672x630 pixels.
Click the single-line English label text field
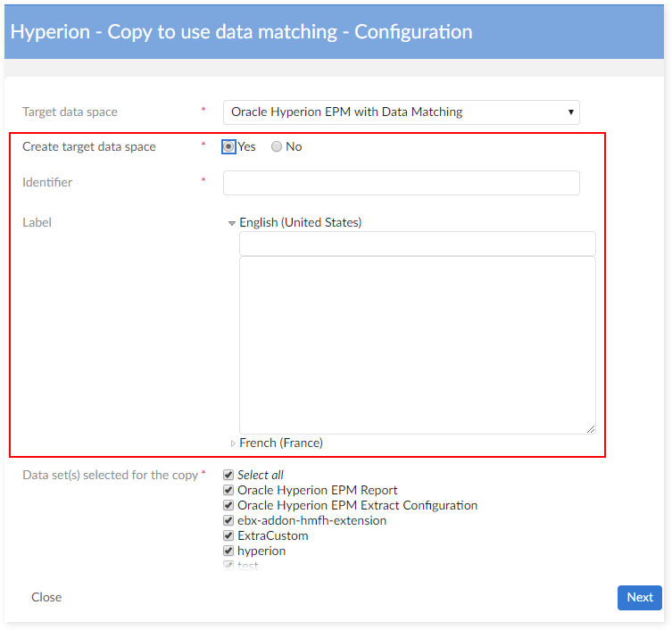tap(417, 244)
